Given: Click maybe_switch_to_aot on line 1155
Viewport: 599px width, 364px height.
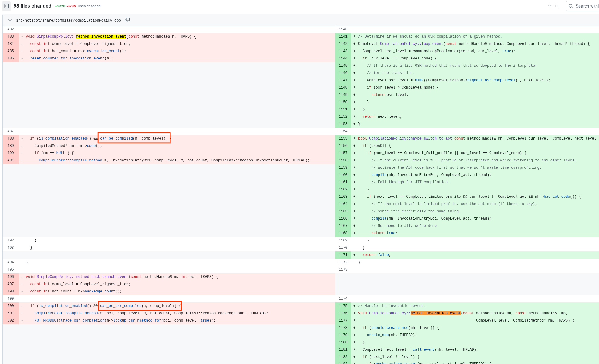Looking at the screenshot, I should pos(431,138).
